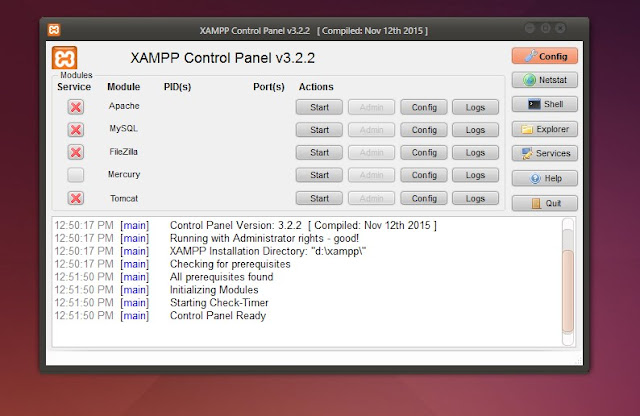This screenshot has width=640, height=416.
Task: View Mercury Logs
Action: tap(476, 175)
